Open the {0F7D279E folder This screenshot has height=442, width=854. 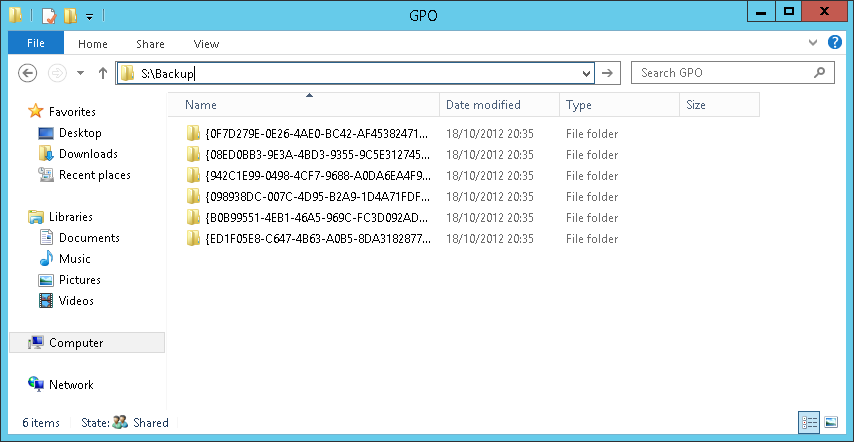[x=315, y=134]
